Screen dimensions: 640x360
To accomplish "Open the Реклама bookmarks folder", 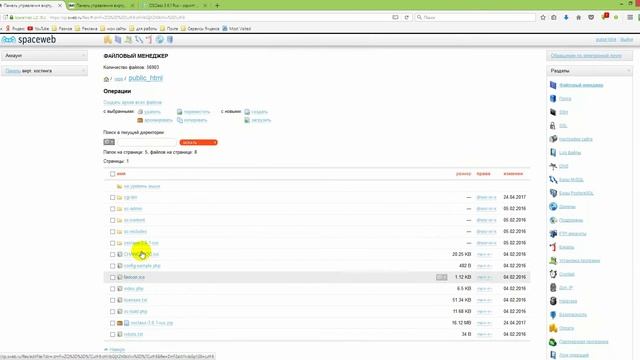I will click(86, 29).
